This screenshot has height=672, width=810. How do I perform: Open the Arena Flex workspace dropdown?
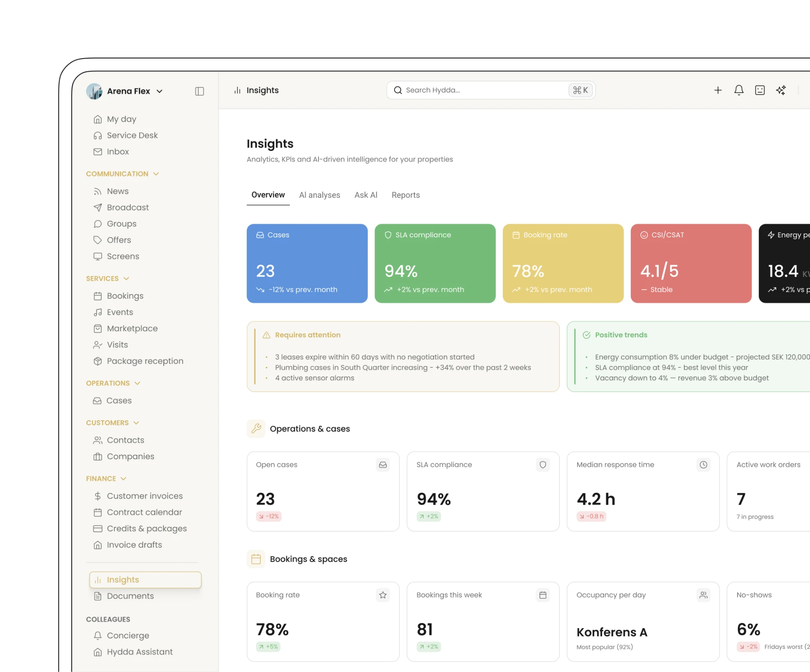[125, 91]
